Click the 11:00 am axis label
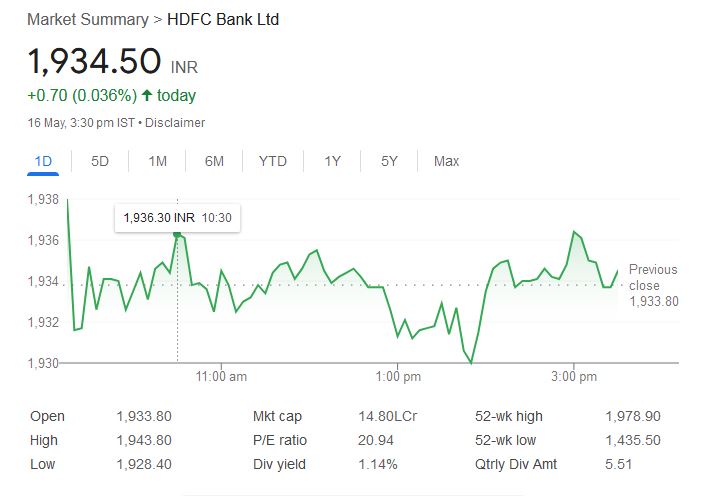Image resolution: width=713 pixels, height=496 pixels. [x=222, y=377]
